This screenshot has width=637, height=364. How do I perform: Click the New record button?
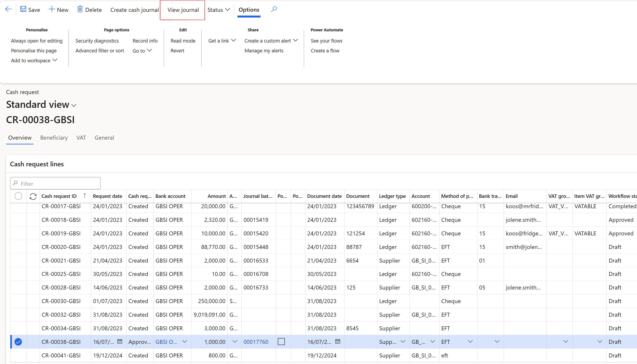(58, 10)
